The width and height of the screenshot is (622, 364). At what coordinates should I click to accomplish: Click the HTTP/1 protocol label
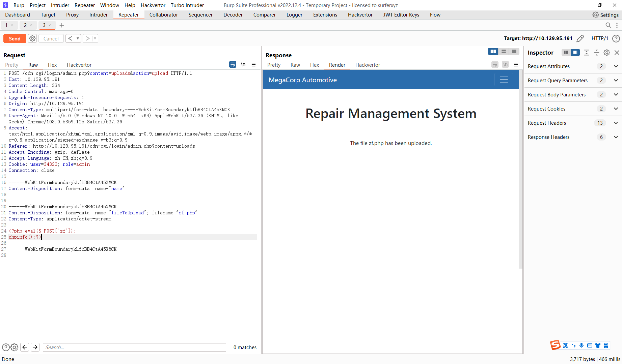pyautogui.click(x=600, y=38)
